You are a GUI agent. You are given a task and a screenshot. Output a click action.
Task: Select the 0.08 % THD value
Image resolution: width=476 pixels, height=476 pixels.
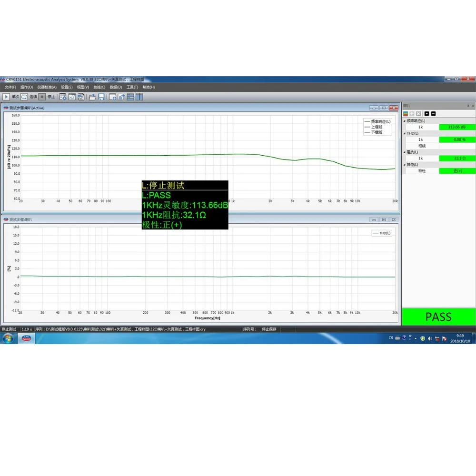tap(457, 139)
